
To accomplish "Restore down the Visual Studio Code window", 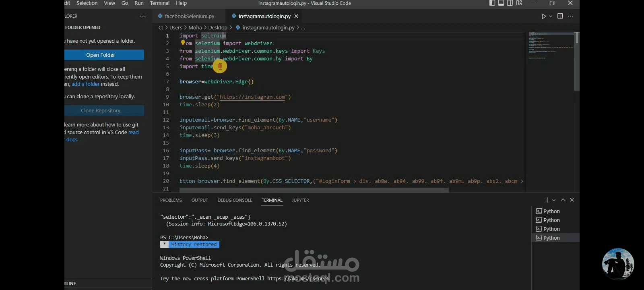I will pyautogui.click(x=552, y=3).
